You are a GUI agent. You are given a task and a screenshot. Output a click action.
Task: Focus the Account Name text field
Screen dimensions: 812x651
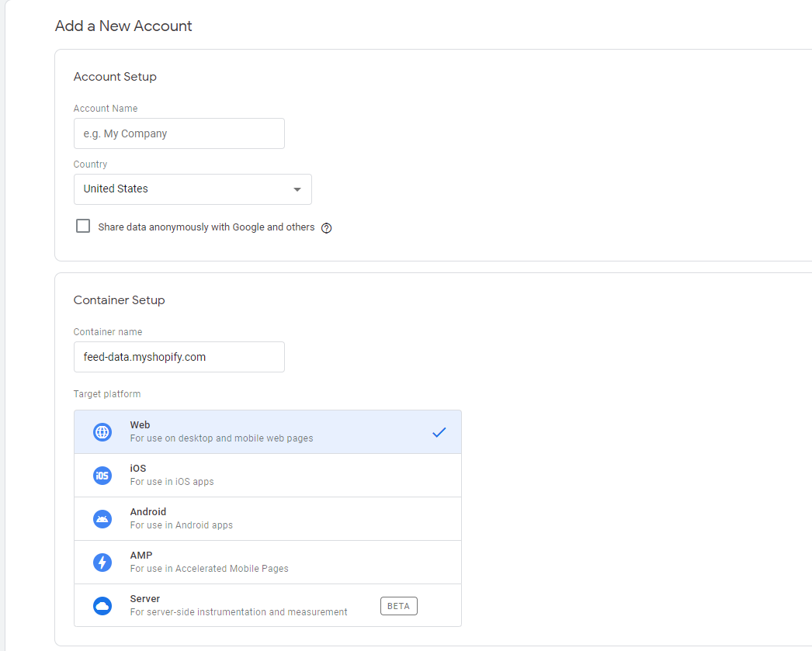(x=179, y=133)
